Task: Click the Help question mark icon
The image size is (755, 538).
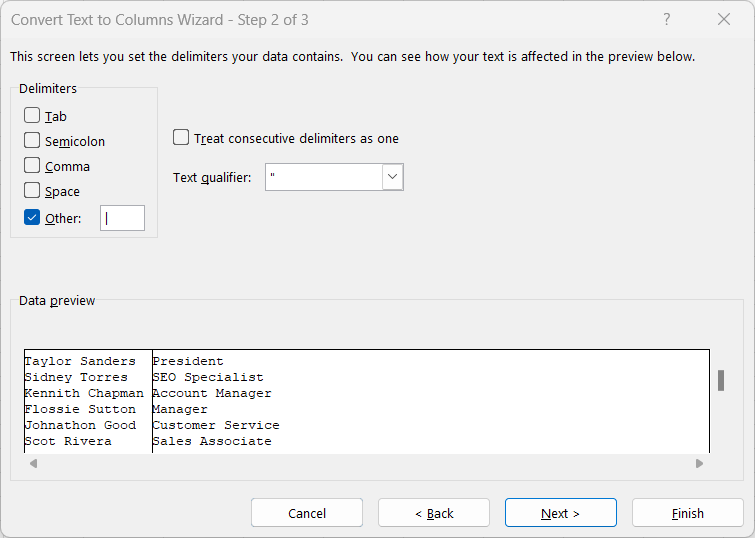Action: [667, 20]
